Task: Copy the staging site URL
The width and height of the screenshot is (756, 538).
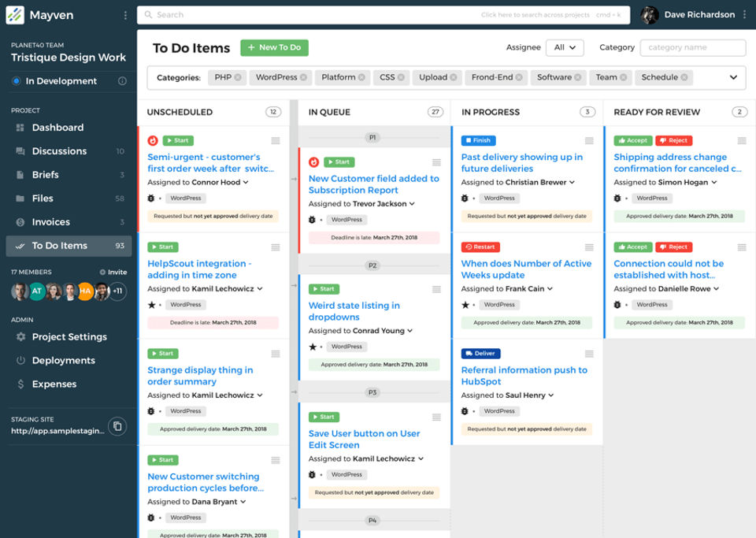Action: (x=117, y=426)
